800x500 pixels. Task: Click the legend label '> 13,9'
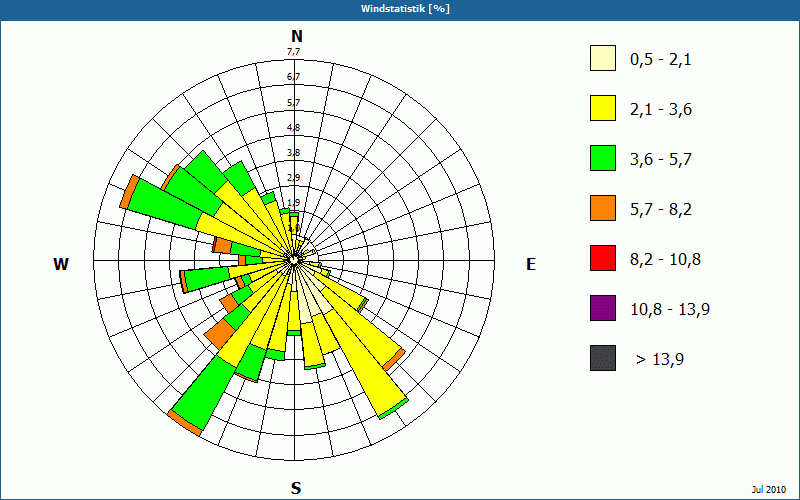coord(660,360)
